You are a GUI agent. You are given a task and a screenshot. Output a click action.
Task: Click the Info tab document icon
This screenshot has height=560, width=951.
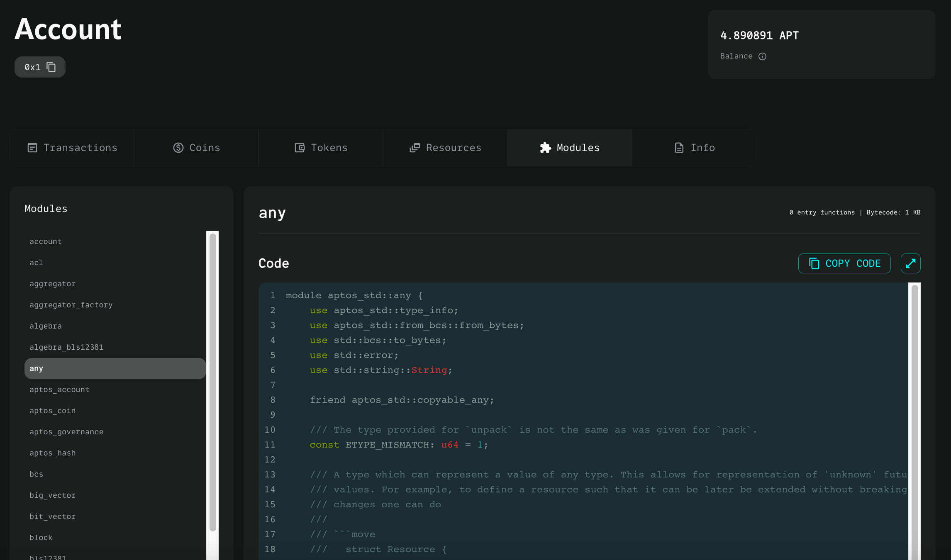(679, 148)
